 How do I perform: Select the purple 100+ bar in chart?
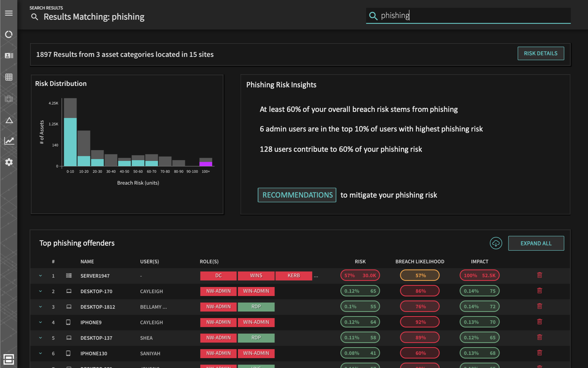pyautogui.click(x=206, y=164)
